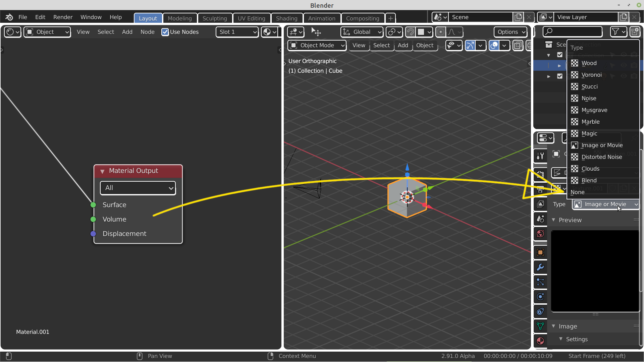Open the Render menu

[x=63, y=17]
